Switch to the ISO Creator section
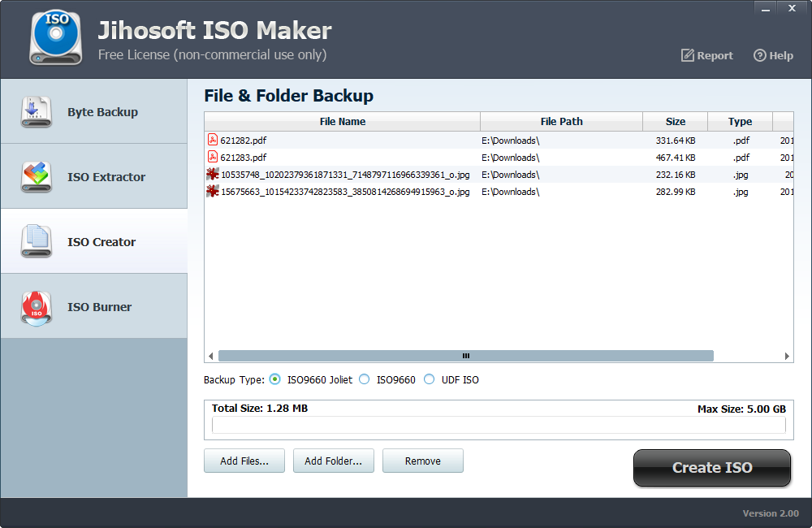812x528 pixels. click(x=93, y=241)
